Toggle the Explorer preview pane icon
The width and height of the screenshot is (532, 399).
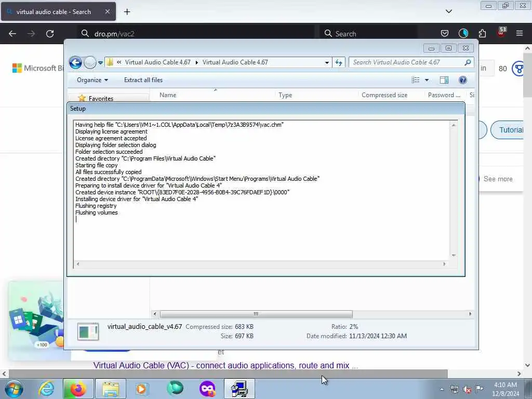point(444,80)
